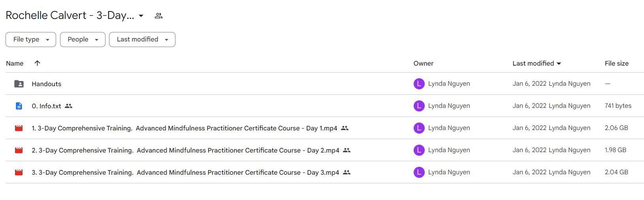Click shared-people icon next to Day 3.mp4
Screen dimensions: 644x200
coord(346,172)
